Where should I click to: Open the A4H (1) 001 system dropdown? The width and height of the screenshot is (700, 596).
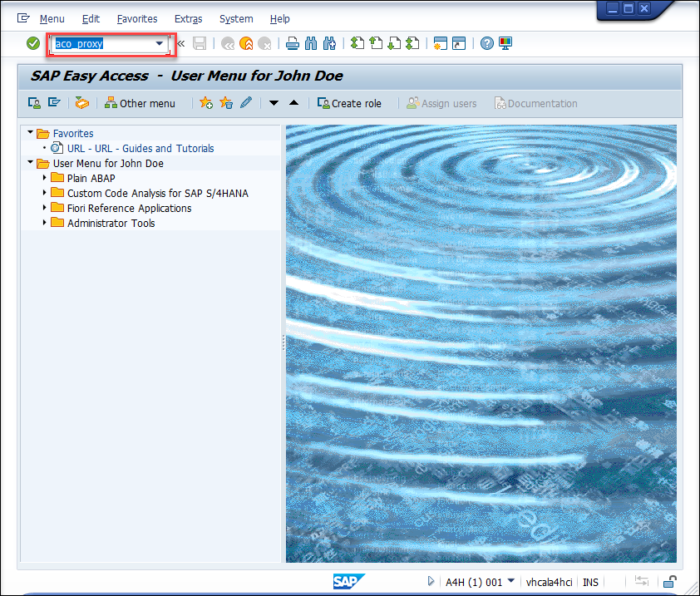511,581
